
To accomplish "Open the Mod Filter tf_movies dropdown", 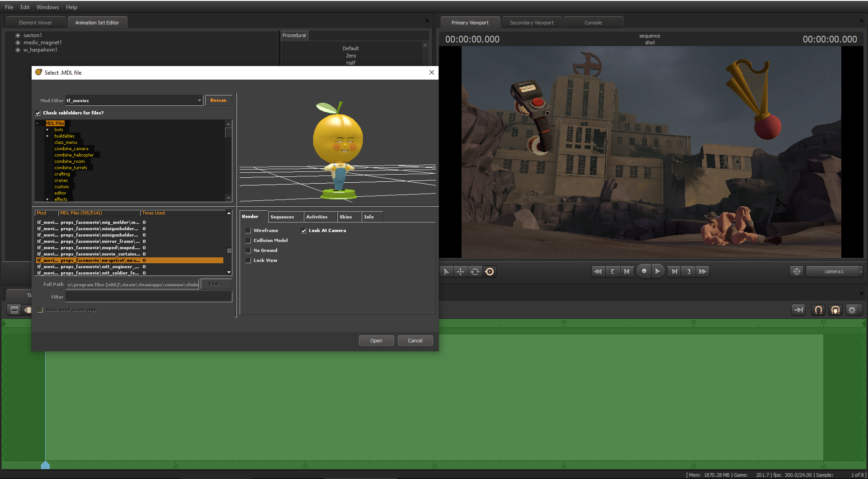I will point(134,100).
